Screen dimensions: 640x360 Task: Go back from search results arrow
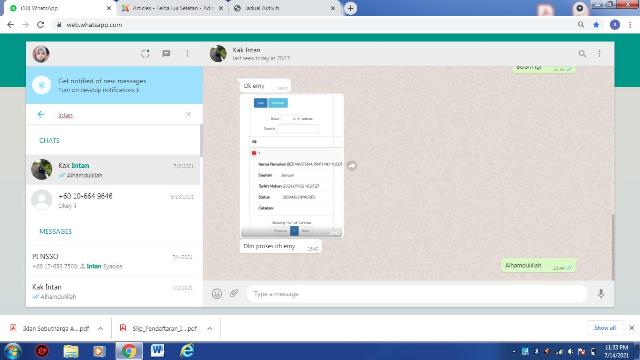point(41,115)
